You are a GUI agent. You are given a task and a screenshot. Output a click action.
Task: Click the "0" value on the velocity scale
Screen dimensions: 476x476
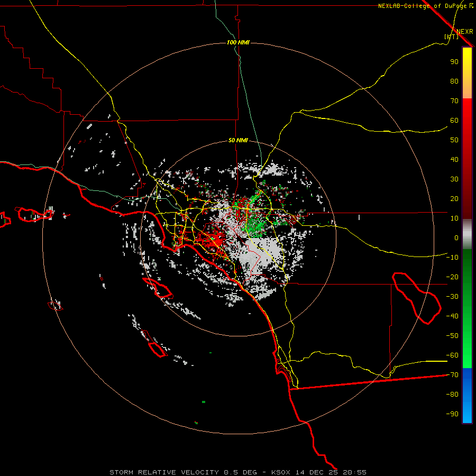[456, 238]
